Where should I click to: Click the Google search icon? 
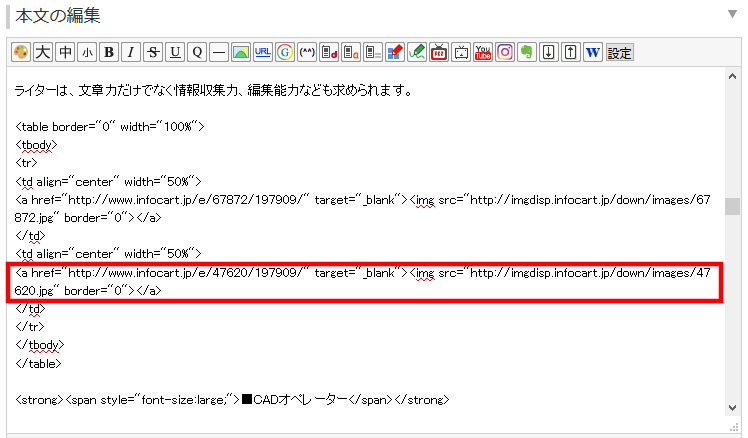285,52
